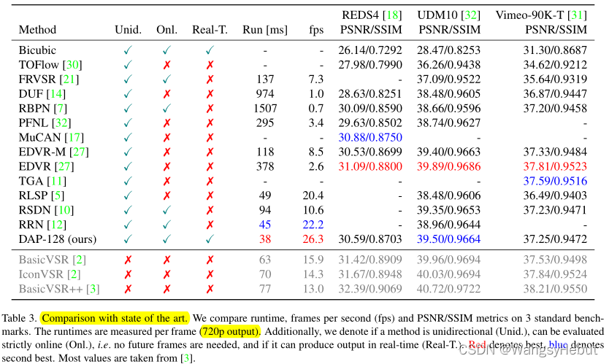This screenshot has height=364, width=609.
Task: Open citation [2] next to IconVSR
Action: (74, 274)
